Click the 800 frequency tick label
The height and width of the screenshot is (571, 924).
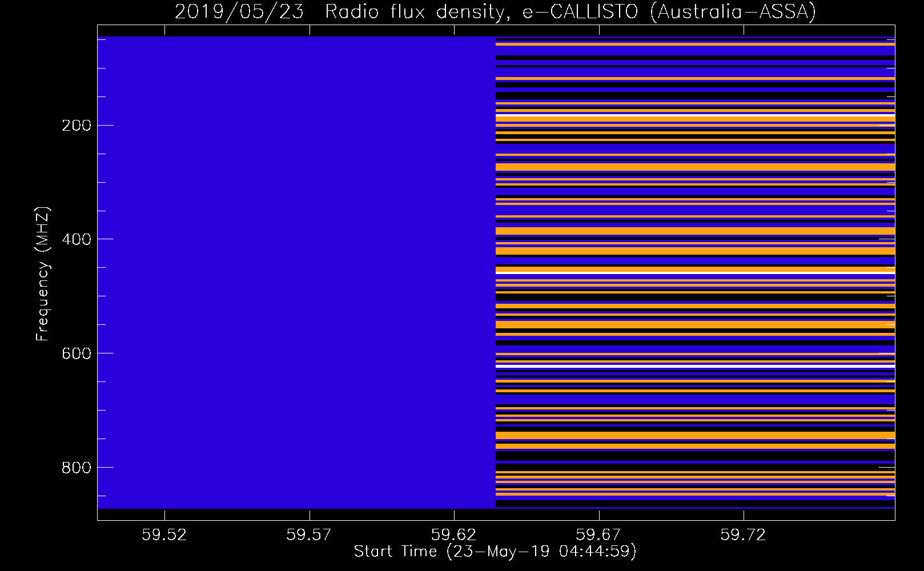76,468
